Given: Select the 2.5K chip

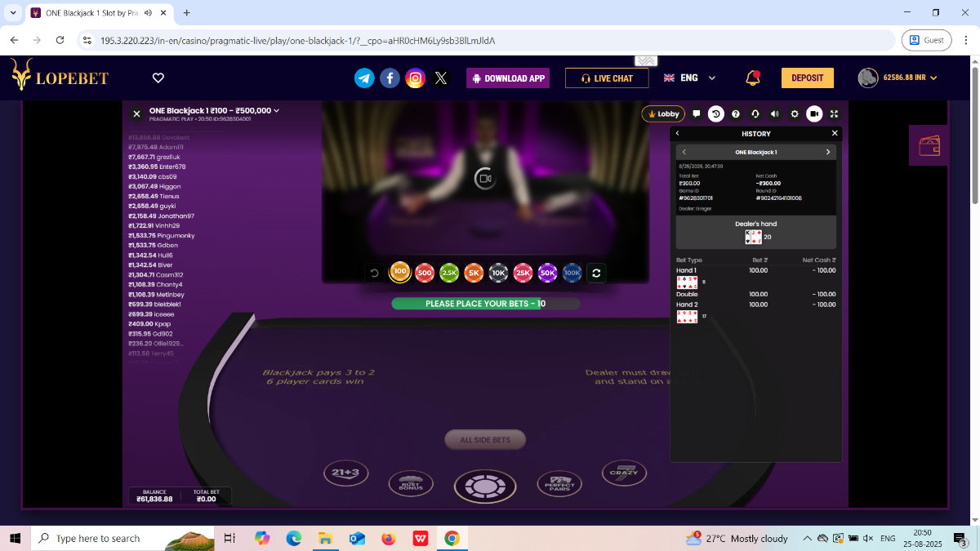Looking at the screenshot, I should point(449,273).
